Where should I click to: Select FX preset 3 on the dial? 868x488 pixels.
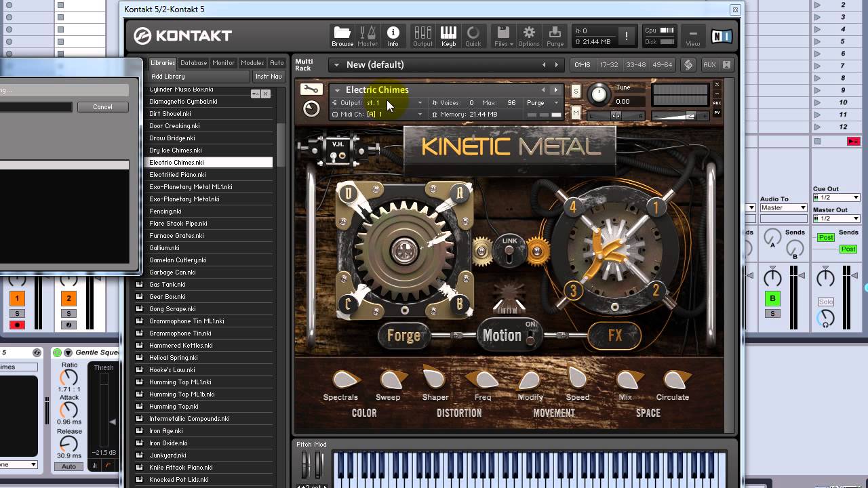point(573,291)
